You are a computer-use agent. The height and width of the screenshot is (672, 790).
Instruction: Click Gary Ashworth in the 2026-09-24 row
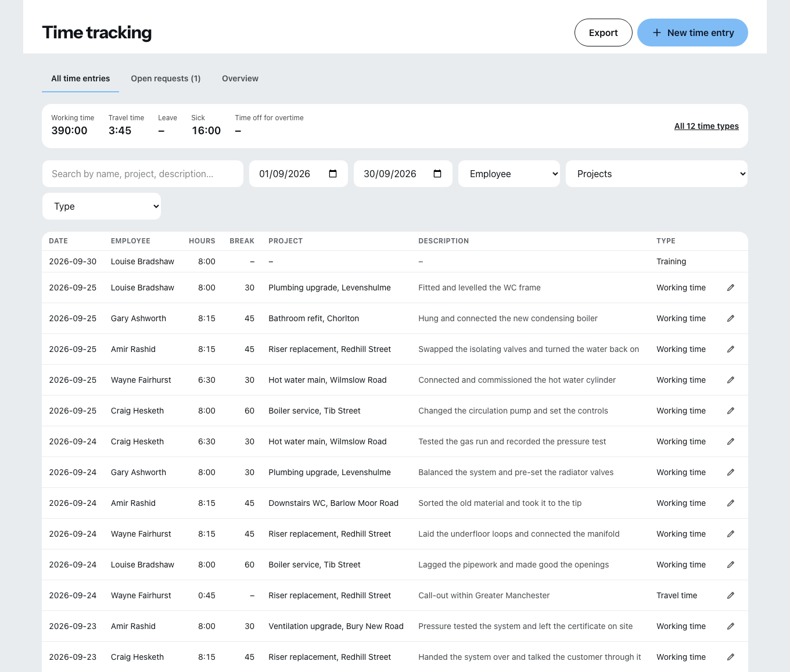pyautogui.click(x=138, y=472)
